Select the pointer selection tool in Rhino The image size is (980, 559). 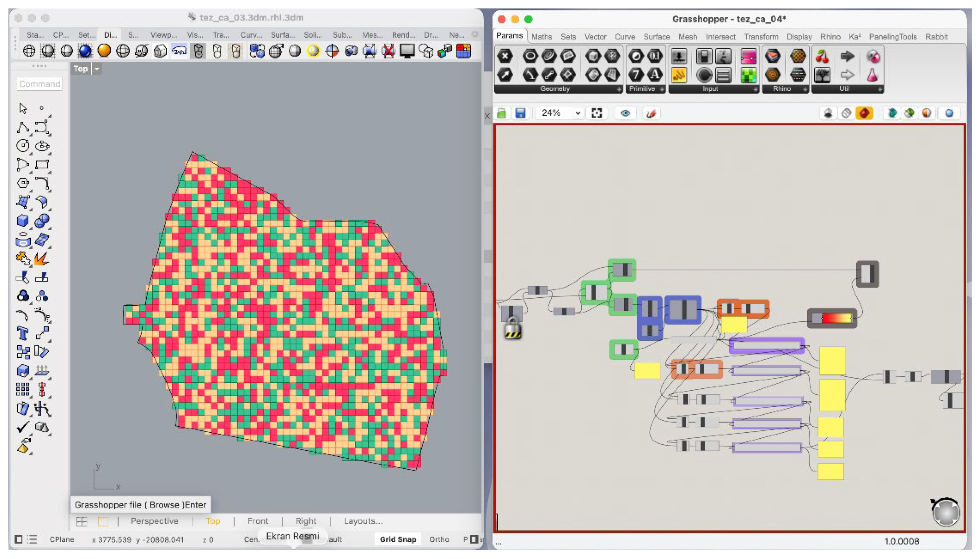click(23, 109)
